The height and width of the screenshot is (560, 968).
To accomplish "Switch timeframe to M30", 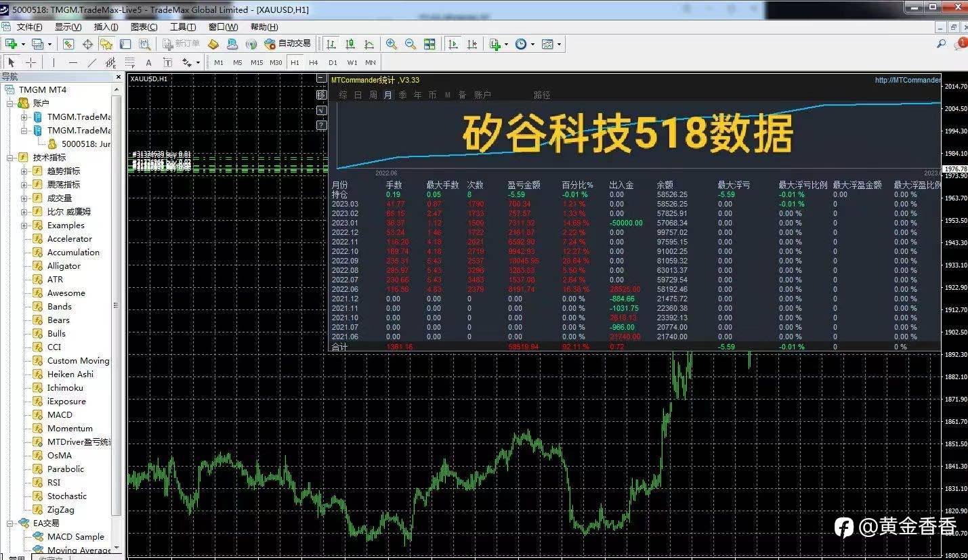I will click(x=275, y=62).
